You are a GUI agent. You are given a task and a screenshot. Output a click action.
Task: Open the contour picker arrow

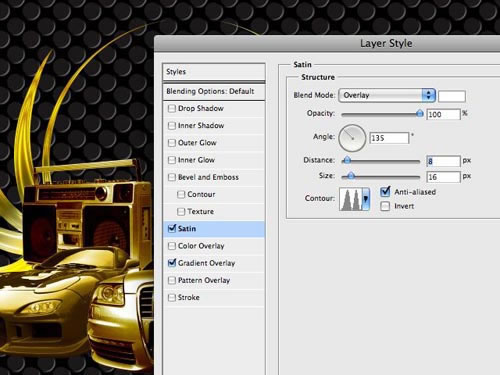(366, 199)
